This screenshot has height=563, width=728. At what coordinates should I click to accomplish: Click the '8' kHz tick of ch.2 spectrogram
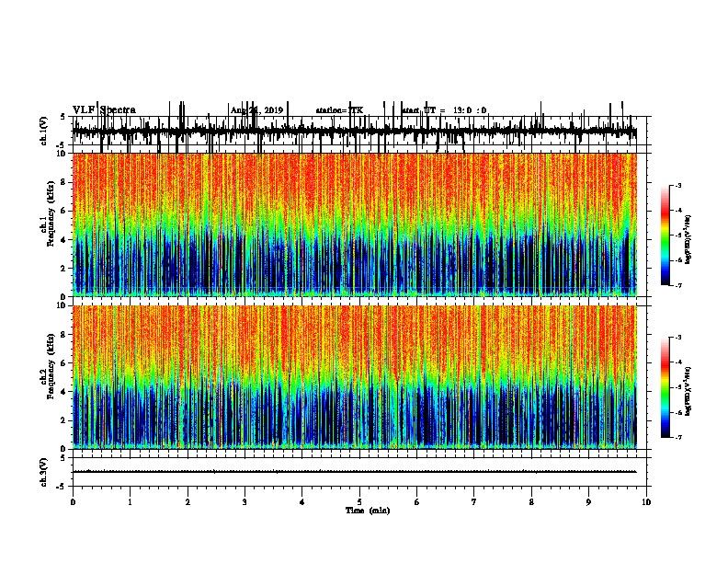[63, 335]
